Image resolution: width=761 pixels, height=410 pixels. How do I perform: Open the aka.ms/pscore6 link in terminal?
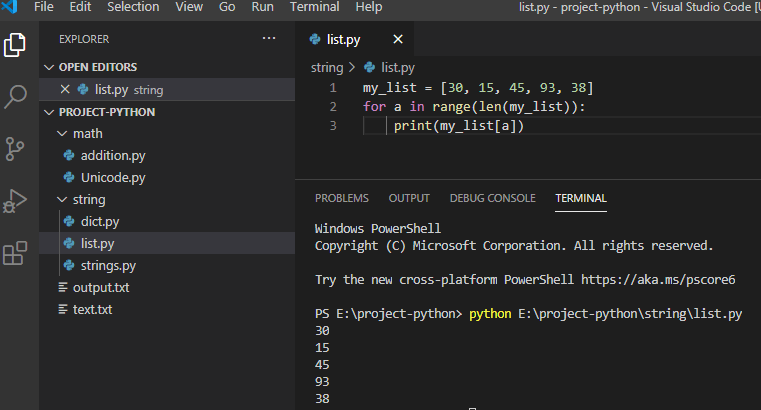click(658, 279)
